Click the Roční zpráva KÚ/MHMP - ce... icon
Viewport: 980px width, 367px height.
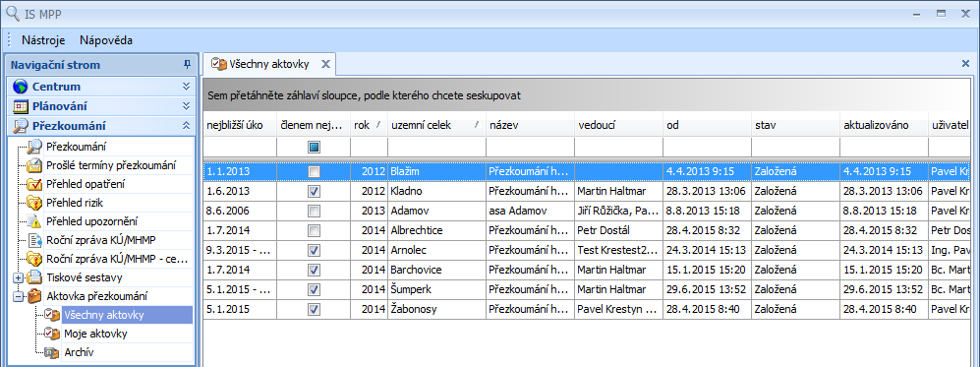click(33, 258)
